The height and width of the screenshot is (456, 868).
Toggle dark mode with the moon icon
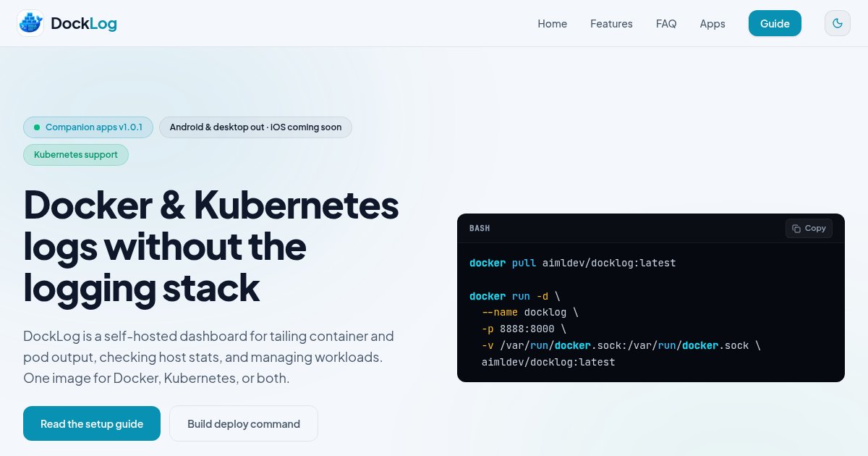(838, 23)
